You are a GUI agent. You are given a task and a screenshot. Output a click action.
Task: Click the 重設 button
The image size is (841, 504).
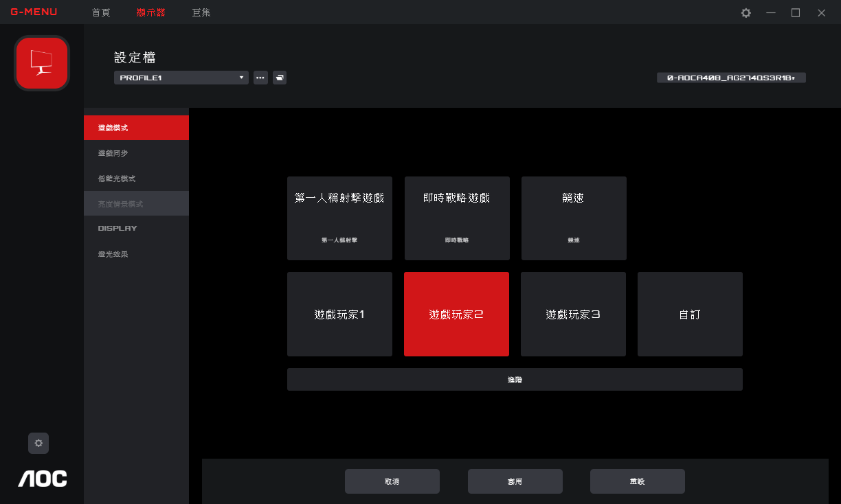638,481
